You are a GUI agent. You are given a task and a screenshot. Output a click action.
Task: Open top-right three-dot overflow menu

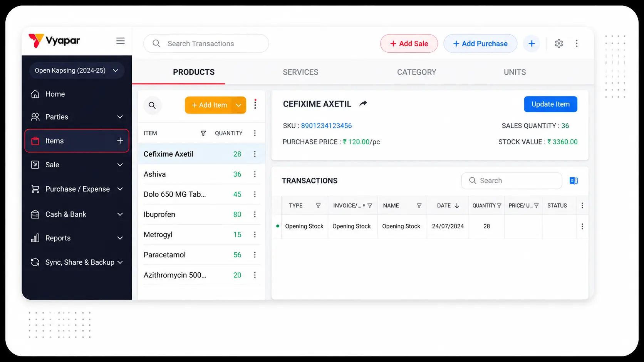577,43
